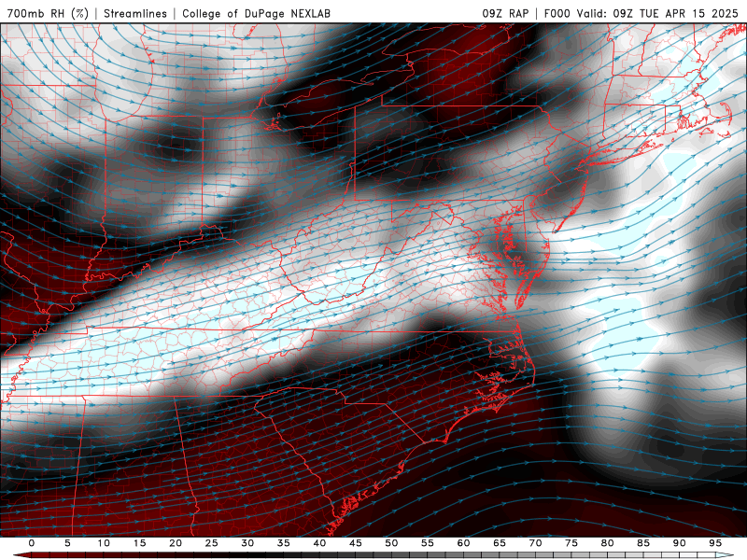Image resolution: width=747 pixels, height=560 pixels.
Task: Click the '25' colorbar label
Action: point(212,543)
